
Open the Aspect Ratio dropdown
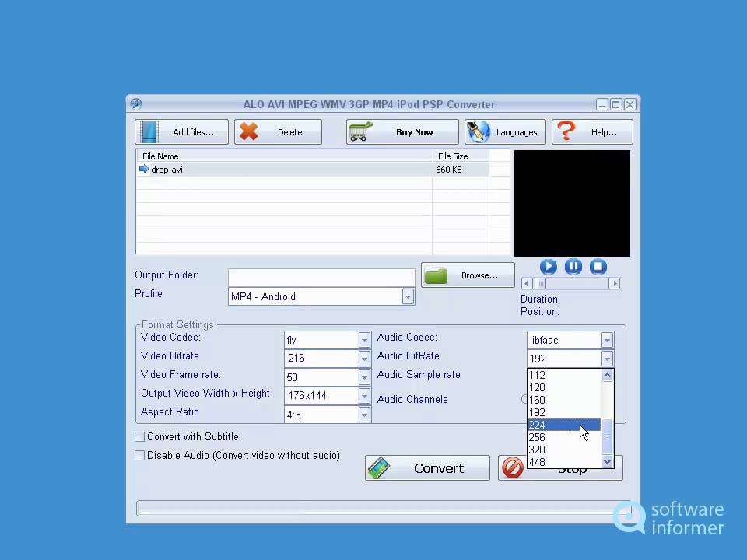tap(364, 415)
